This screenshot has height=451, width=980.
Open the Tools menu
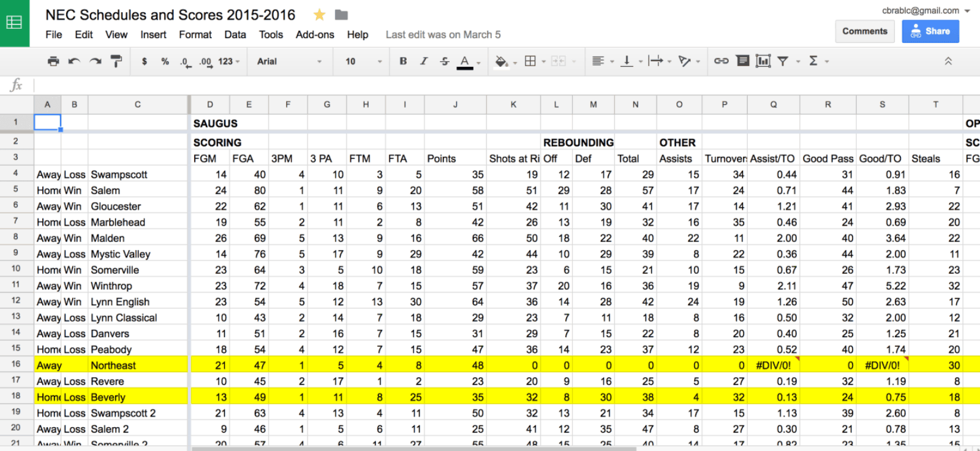pos(271,35)
